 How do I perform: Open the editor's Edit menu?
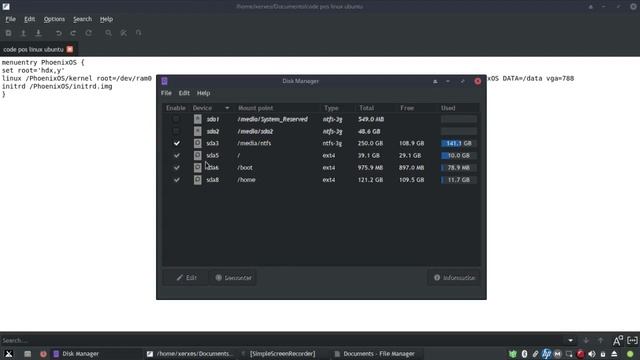click(29, 19)
